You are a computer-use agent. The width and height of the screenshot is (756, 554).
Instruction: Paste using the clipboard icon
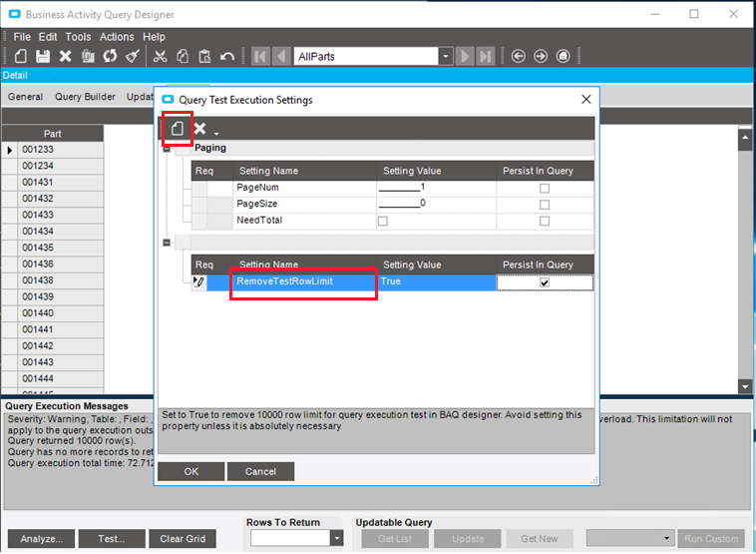pos(204,57)
